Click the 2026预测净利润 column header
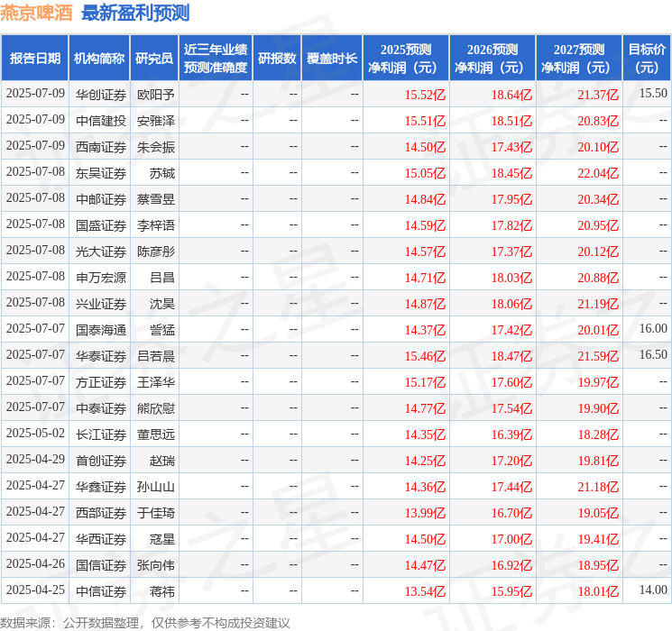Image resolution: width=672 pixels, height=631 pixels. [x=492, y=59]
